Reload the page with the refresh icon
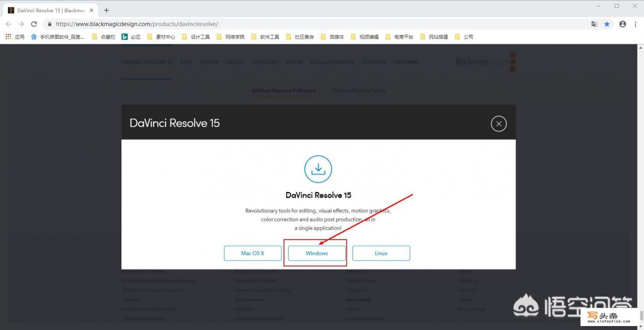The height and width of the screenshot is (330, 644). tap(34, 24)
